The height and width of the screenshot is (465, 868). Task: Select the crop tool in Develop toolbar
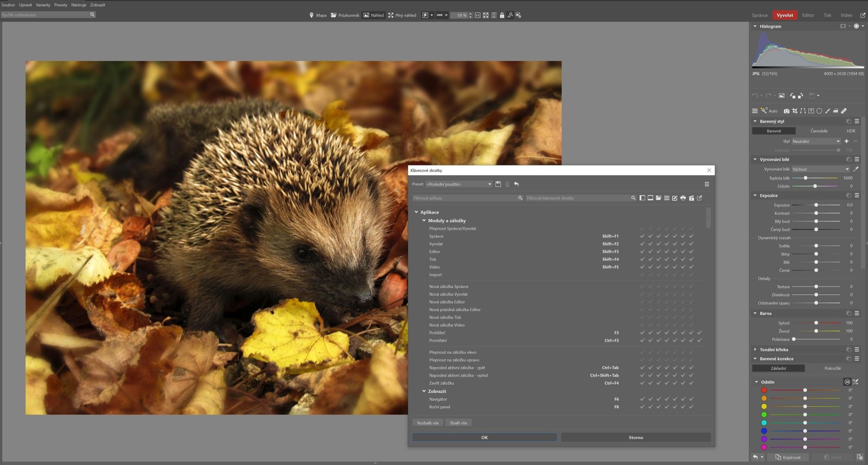click(795, 111)
